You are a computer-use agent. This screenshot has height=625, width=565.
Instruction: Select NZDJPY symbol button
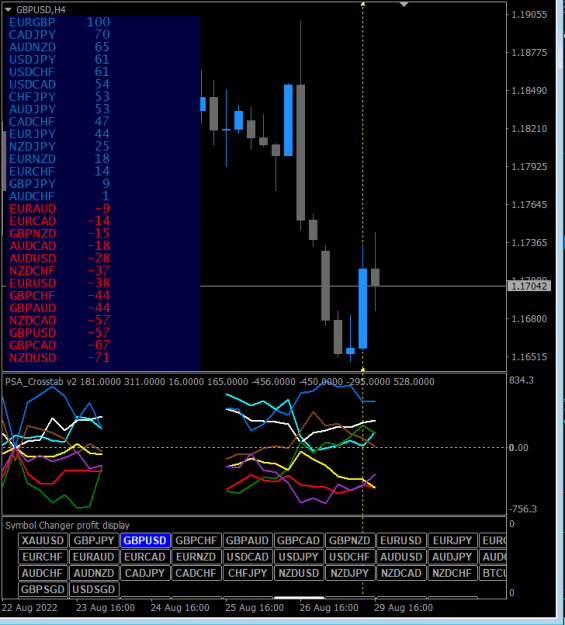point(350,573)
